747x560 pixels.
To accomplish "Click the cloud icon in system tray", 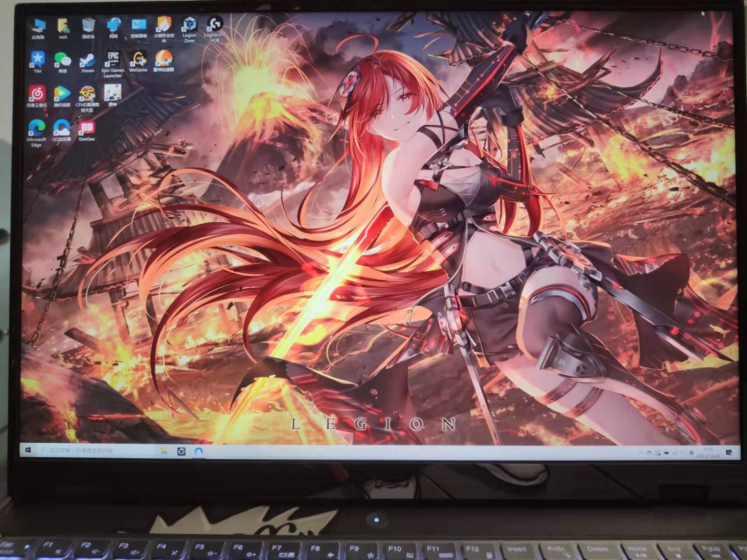I will tap(649, 453).
